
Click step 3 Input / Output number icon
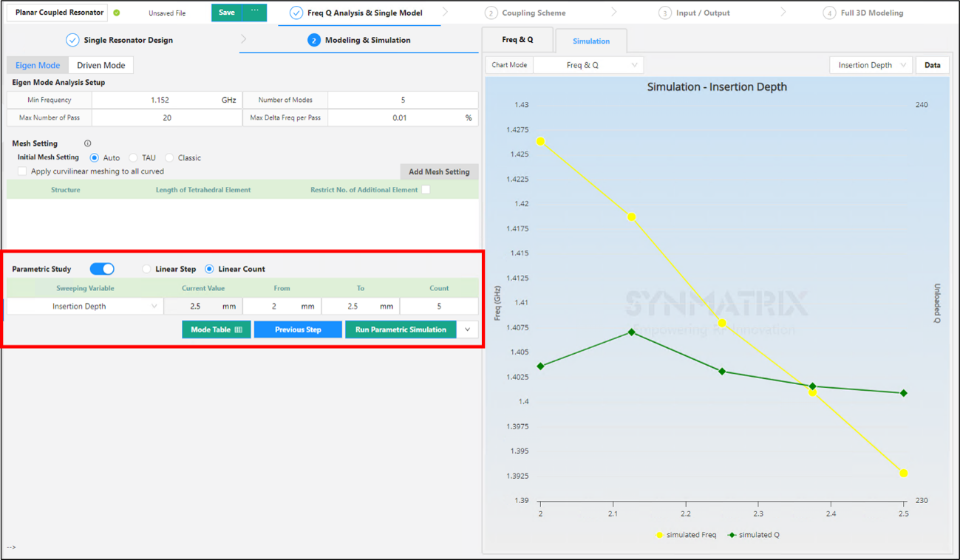click(x=664, y=13)
